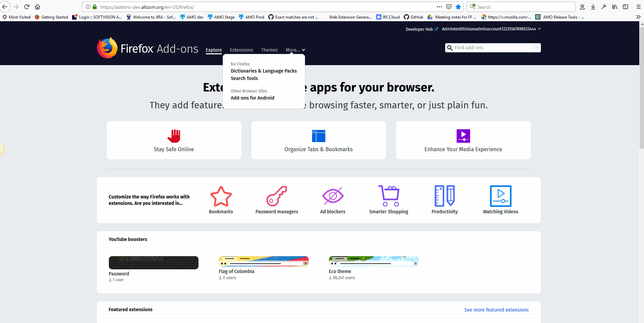Viewport: 644px width, 323px height.
Task: Open the Eco theme title link
Action: pos(340,271)
